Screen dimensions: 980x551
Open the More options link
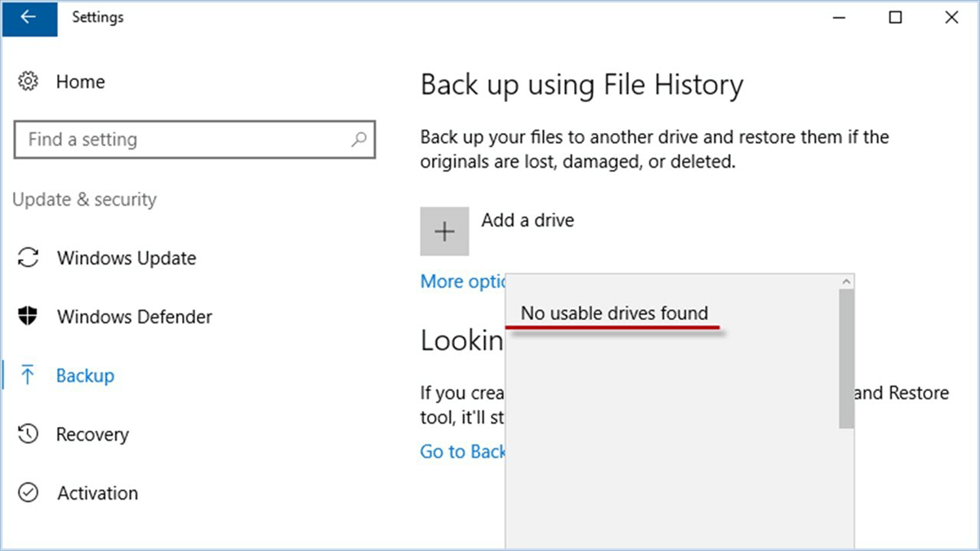click(462, 282)
